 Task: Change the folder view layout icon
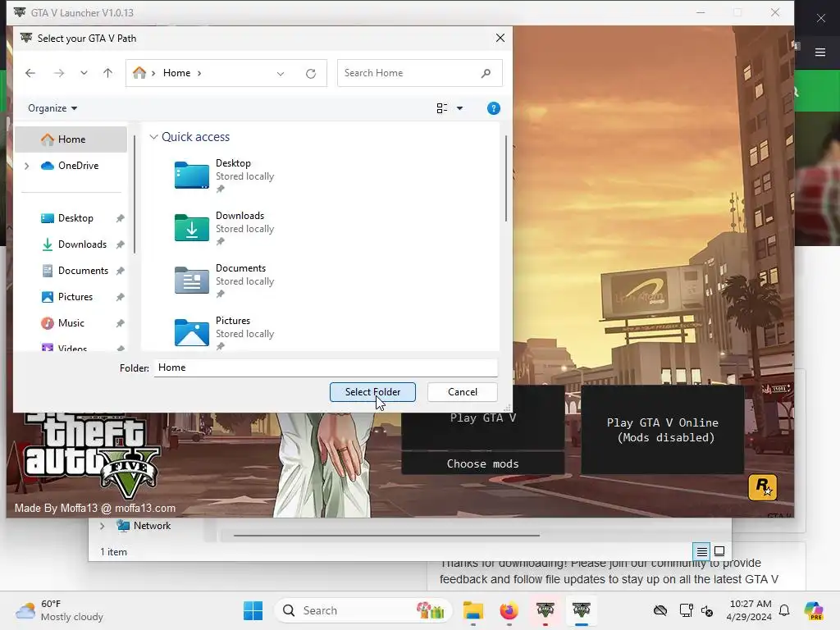(442, 108)
